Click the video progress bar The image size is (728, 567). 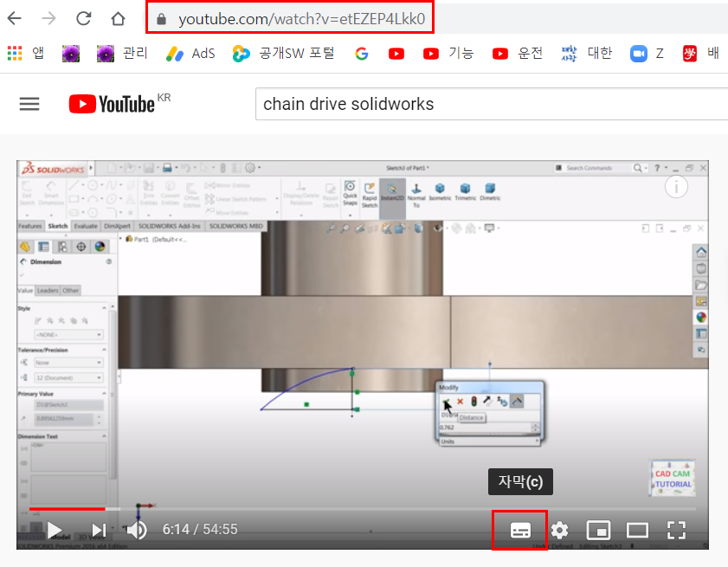click(x=363, y=509)
